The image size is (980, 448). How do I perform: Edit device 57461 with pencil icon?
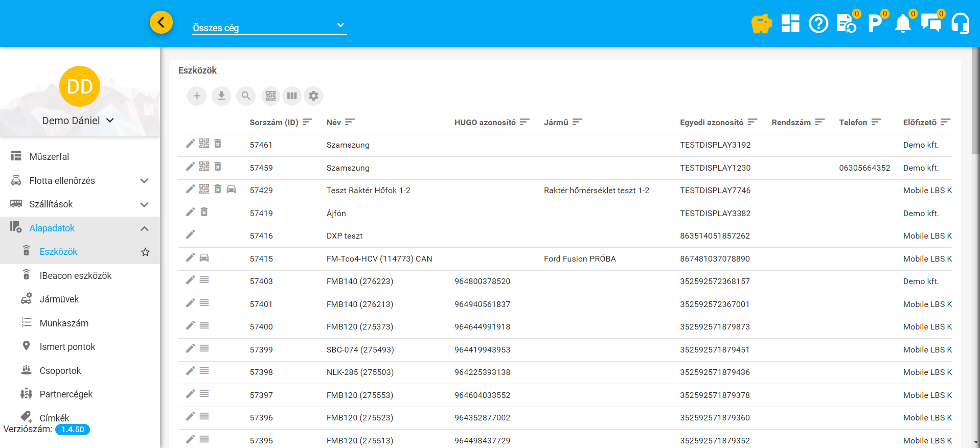190,144
